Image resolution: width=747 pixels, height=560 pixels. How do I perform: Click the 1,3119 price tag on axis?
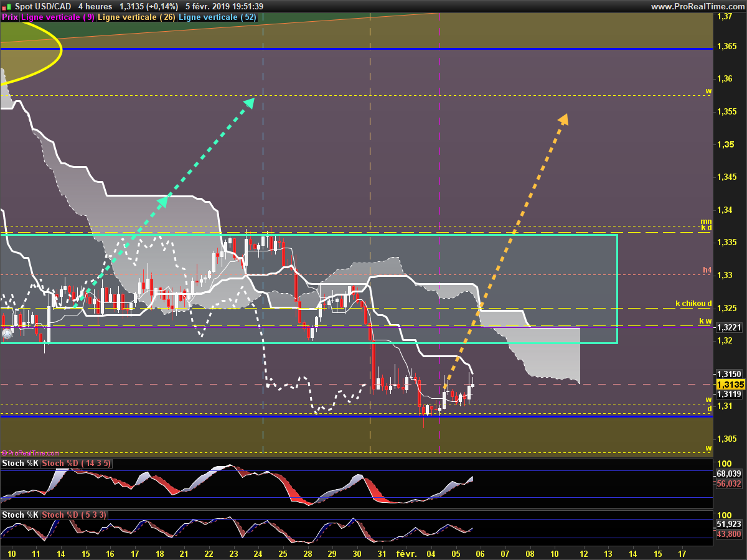[729, 394]
